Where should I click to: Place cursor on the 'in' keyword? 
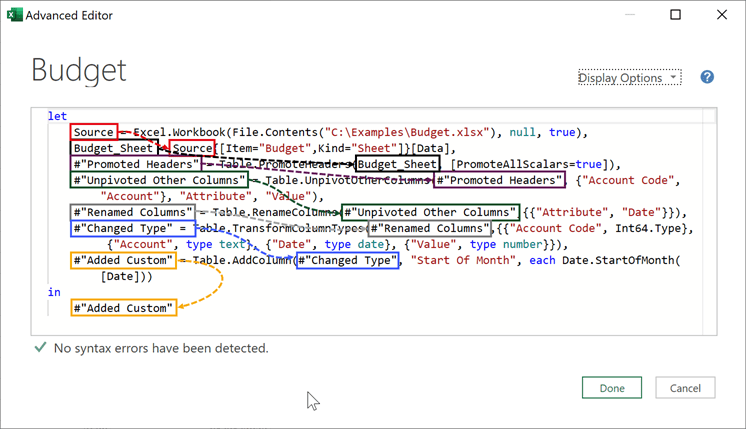pos(54,292)
